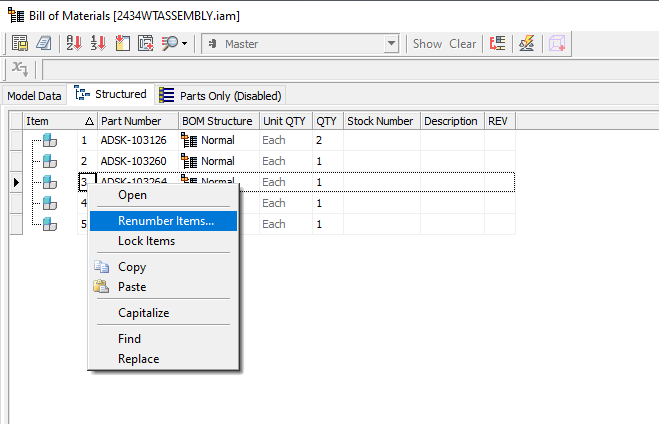Sort by the Item column header

click(x=60, y=121)
